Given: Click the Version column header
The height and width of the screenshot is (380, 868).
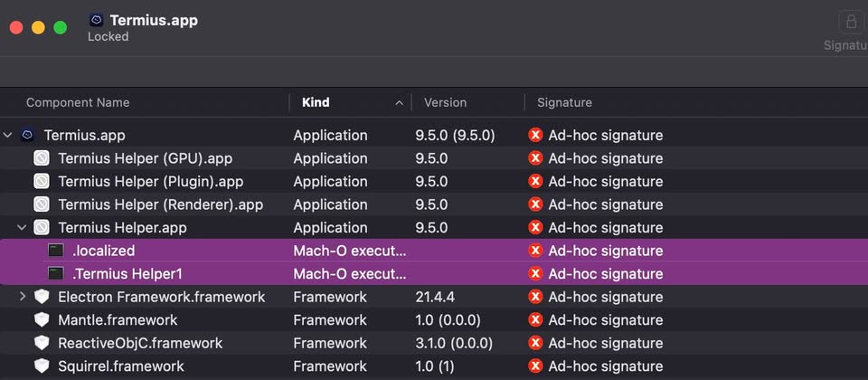Looking at the screenshot, I should click(445, 103).
